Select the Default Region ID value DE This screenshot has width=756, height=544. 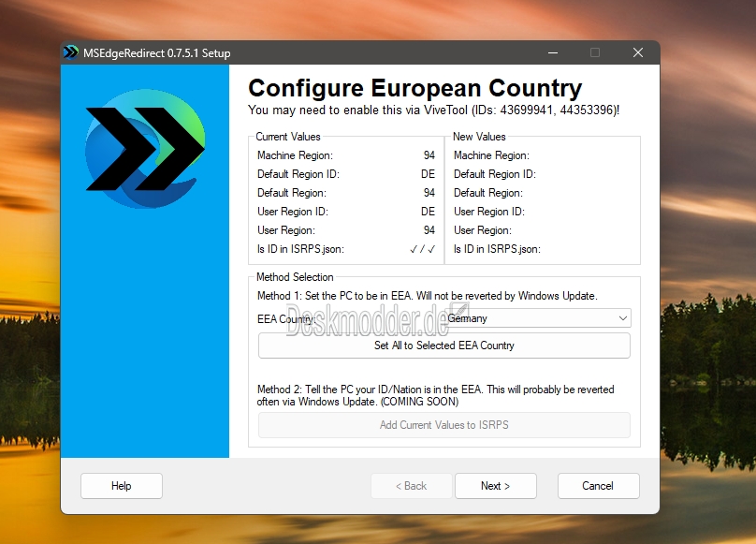[428, 174]
